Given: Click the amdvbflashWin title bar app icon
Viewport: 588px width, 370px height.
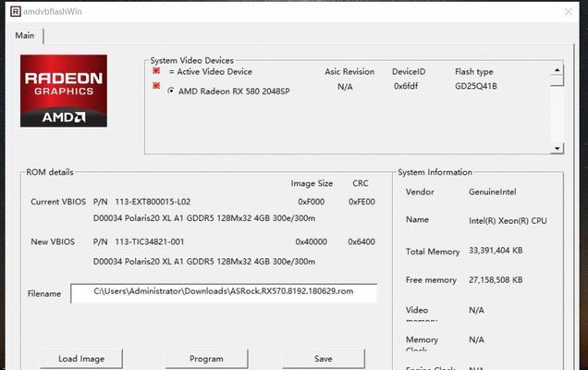Looking at the screenshot, I should point(16,12).
